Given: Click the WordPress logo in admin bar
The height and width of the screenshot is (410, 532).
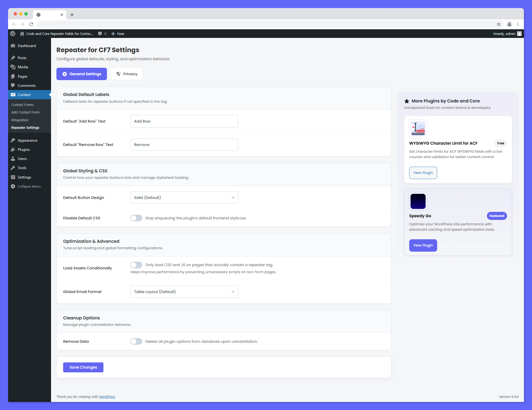Looking at the screenshot, I should (13, 34).
